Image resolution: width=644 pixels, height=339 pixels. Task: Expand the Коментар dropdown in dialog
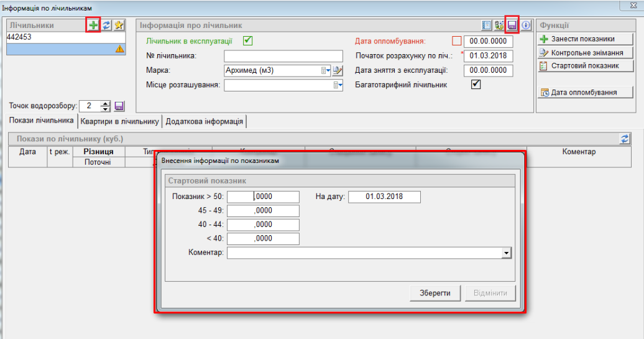pyautogui.click(x=507, y=253)
